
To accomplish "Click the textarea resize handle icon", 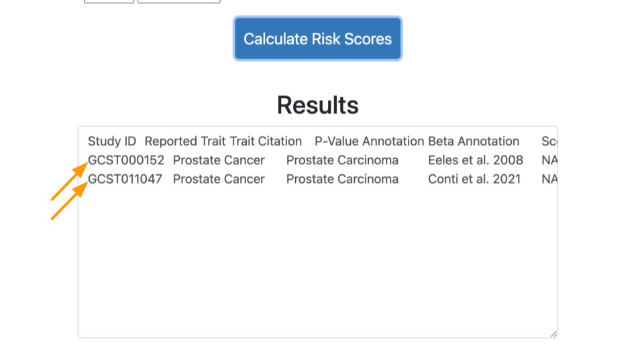I will (553, 334).
